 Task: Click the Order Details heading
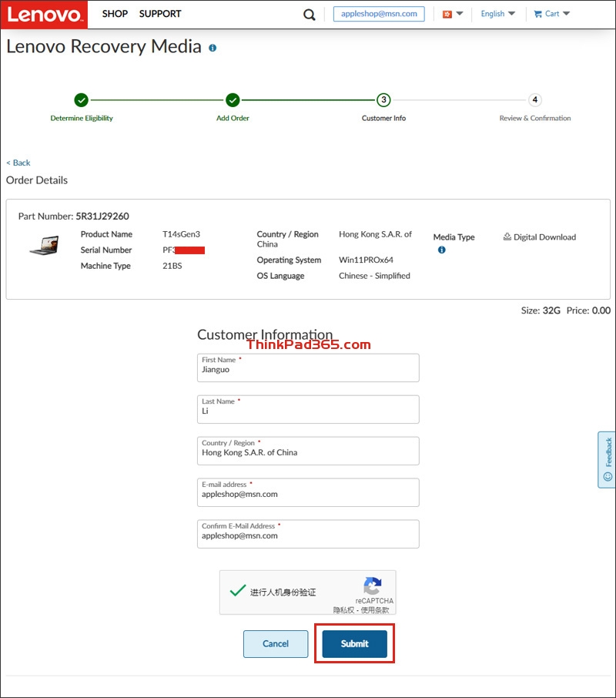click(37, 180)
